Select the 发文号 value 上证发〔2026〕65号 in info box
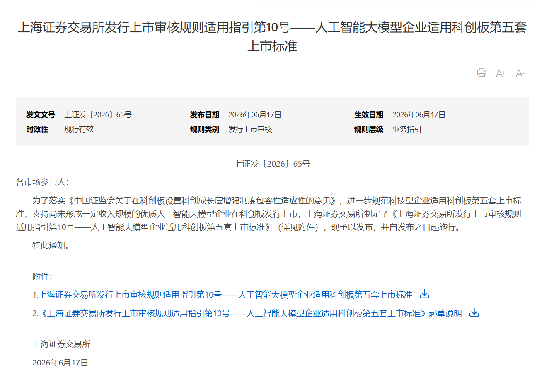Image resolution: width=537 pixels, height=392 pixels. tap(98, 115)
